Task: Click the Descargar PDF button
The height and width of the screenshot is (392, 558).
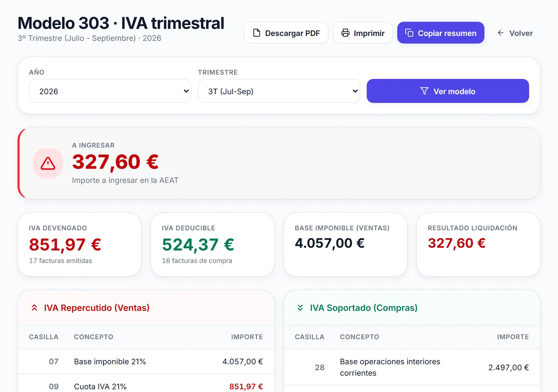Action: click(286, 33)
